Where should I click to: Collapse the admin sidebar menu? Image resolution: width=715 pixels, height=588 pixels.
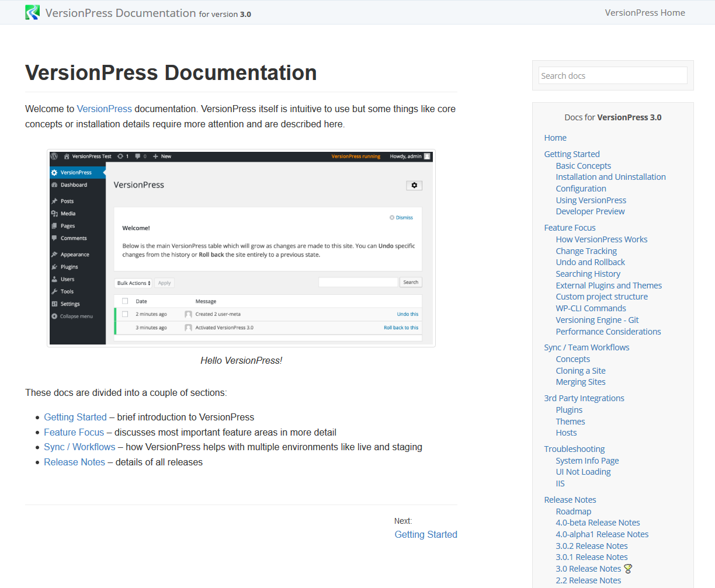(72, 316)
